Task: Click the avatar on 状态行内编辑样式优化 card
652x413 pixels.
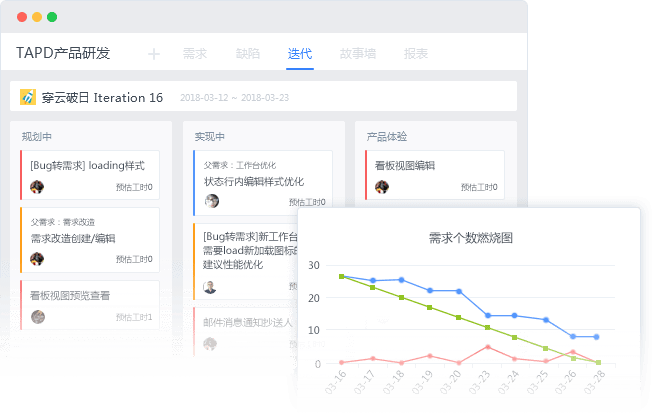Action: coord(212,201)
